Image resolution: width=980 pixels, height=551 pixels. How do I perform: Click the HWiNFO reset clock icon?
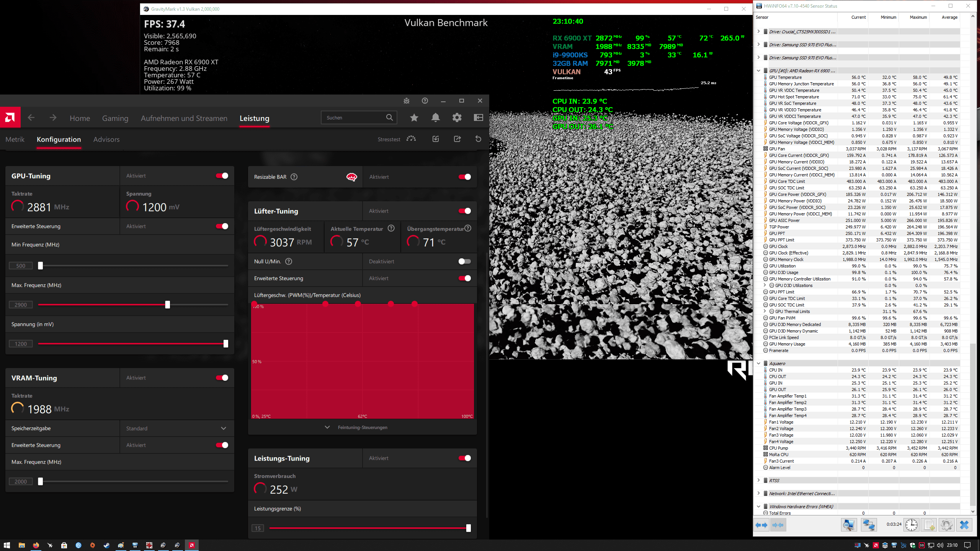(911, 525)
